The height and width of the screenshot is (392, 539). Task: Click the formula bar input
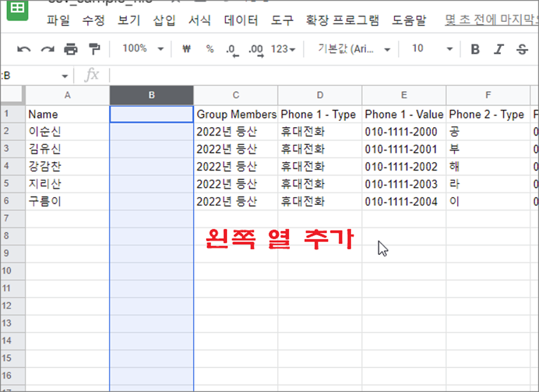click(324, 75)
